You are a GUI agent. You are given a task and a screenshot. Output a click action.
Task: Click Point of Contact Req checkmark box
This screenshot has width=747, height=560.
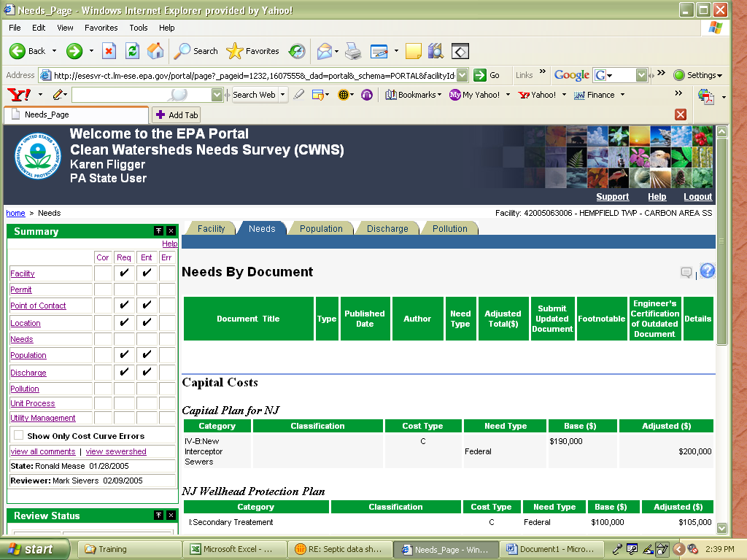124,306
